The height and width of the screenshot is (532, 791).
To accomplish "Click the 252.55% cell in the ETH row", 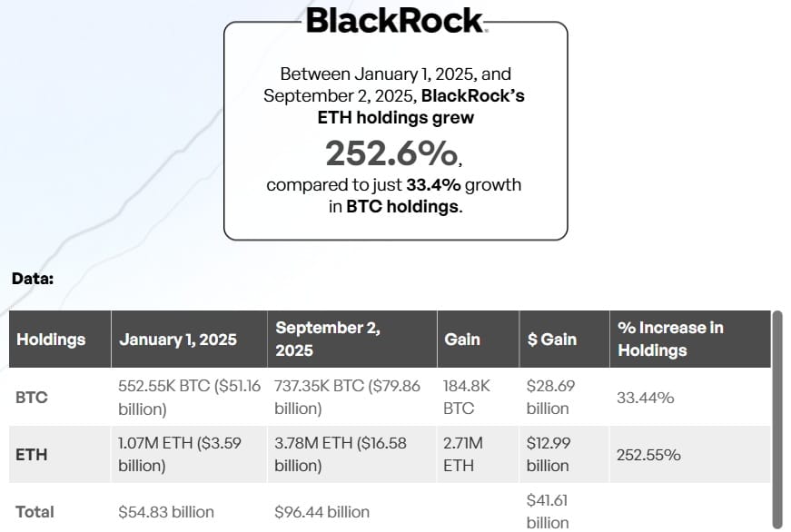I will (x=648, y=455).
